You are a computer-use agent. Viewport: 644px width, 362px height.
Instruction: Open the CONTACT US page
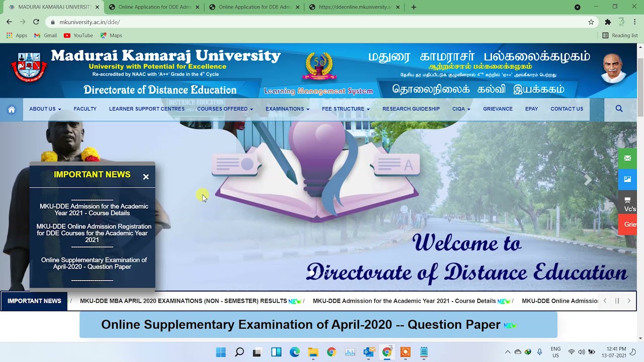click(567, 109)
